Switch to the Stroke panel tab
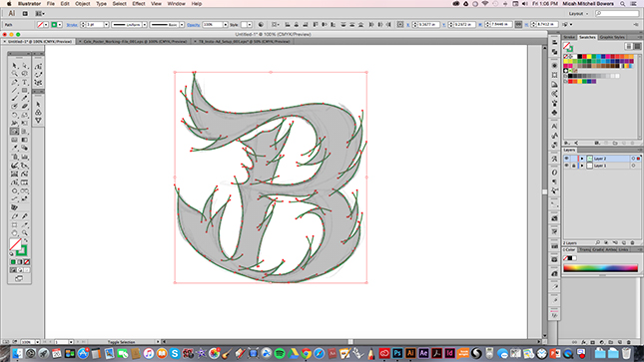This screenshot has width=644, height=362. 569,37
